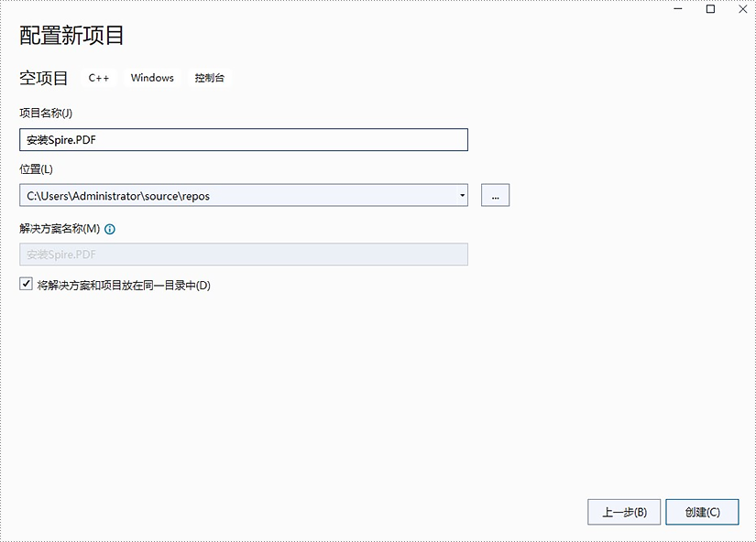Browse for a location with the ... button
Screen dimensions: 756x542
coord(495,195)
